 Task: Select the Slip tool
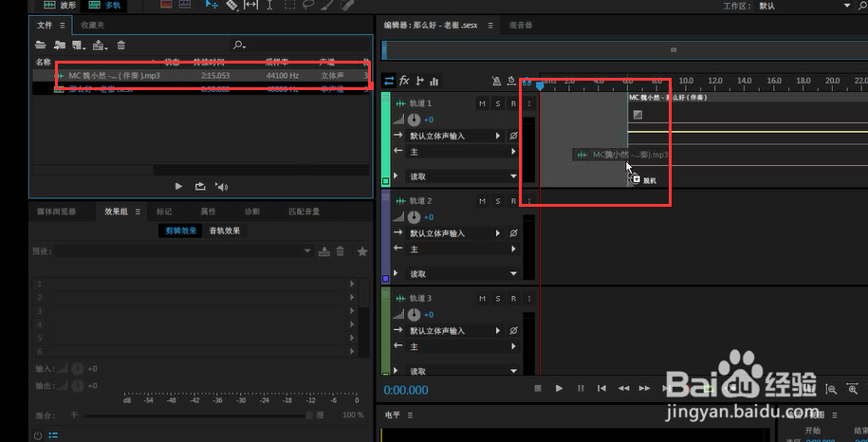coord(250,5)
